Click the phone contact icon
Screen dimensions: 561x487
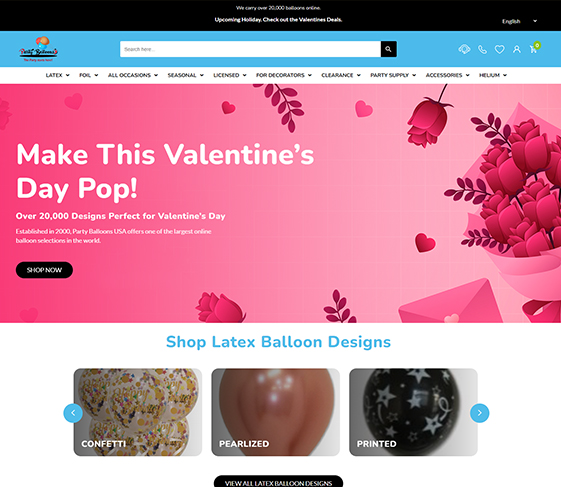482,49
